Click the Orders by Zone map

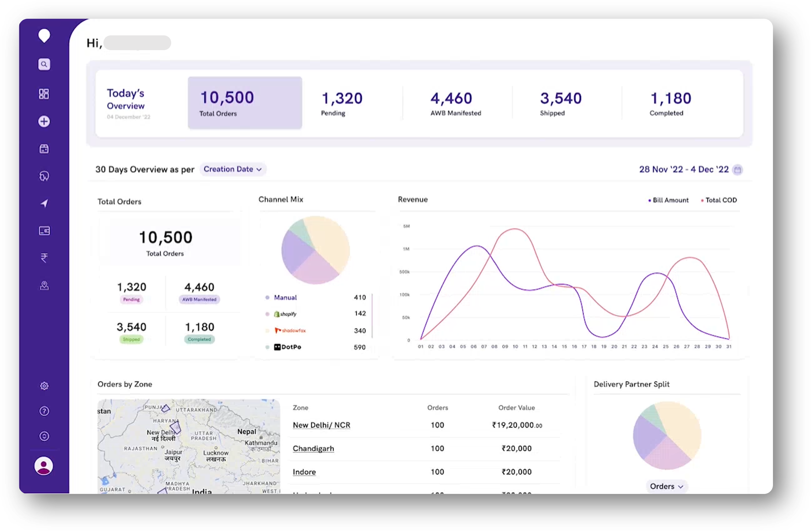[x=188, y=447]
